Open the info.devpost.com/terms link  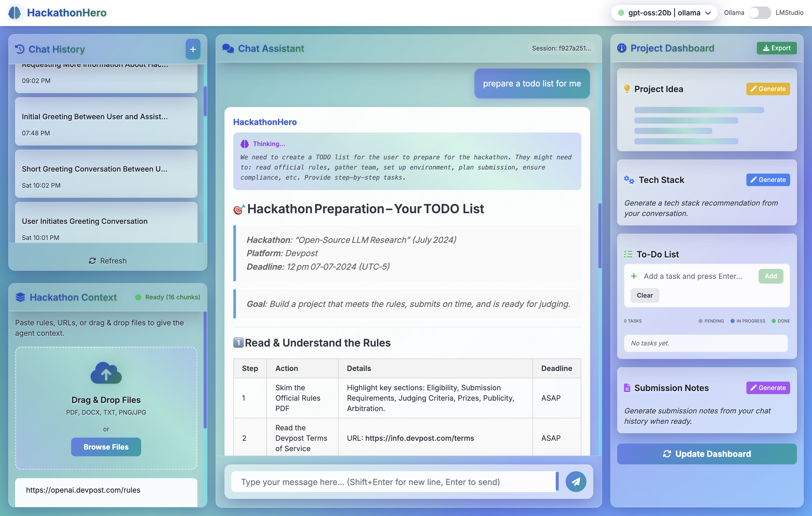click(x=420, y=438)
